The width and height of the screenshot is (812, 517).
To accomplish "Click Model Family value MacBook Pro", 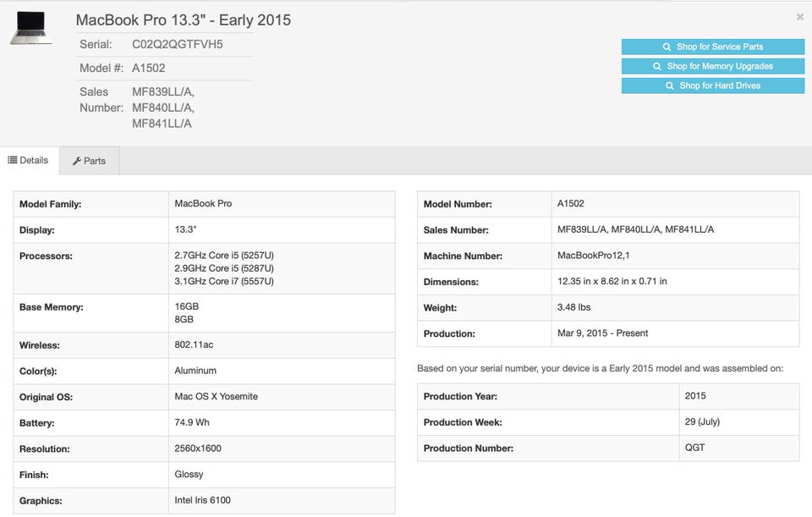I will coord(203,204).
